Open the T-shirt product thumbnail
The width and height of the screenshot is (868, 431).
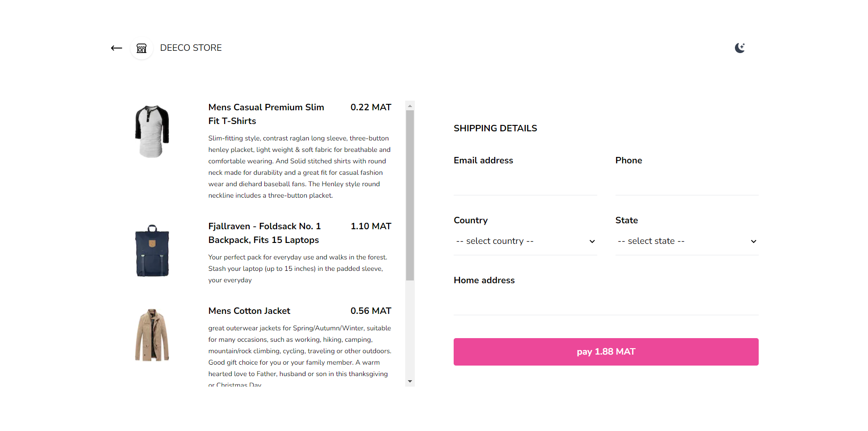(152, 132)
